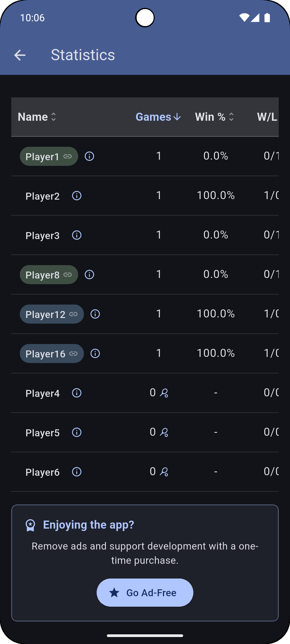Image resolution: width=290 pixels, height=644 pixels.
Task: Open info icon next to Player1
Action: pyautogui.click(x=89, y=156)
